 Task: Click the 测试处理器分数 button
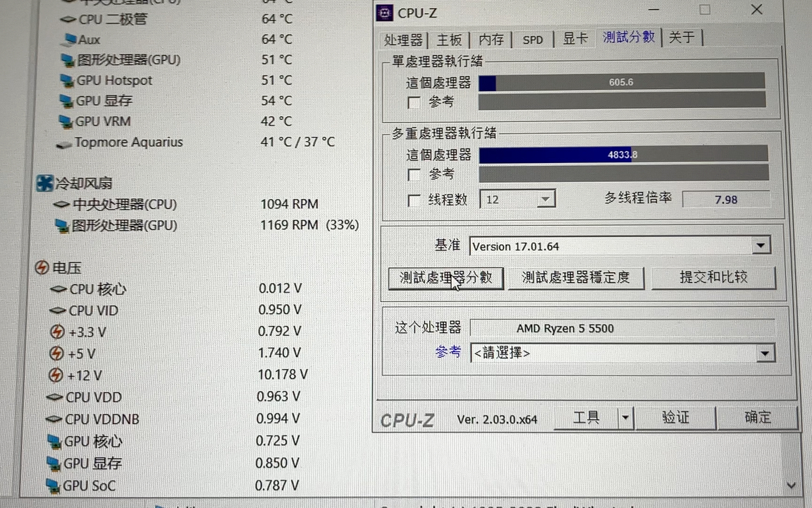coord(445,278)
